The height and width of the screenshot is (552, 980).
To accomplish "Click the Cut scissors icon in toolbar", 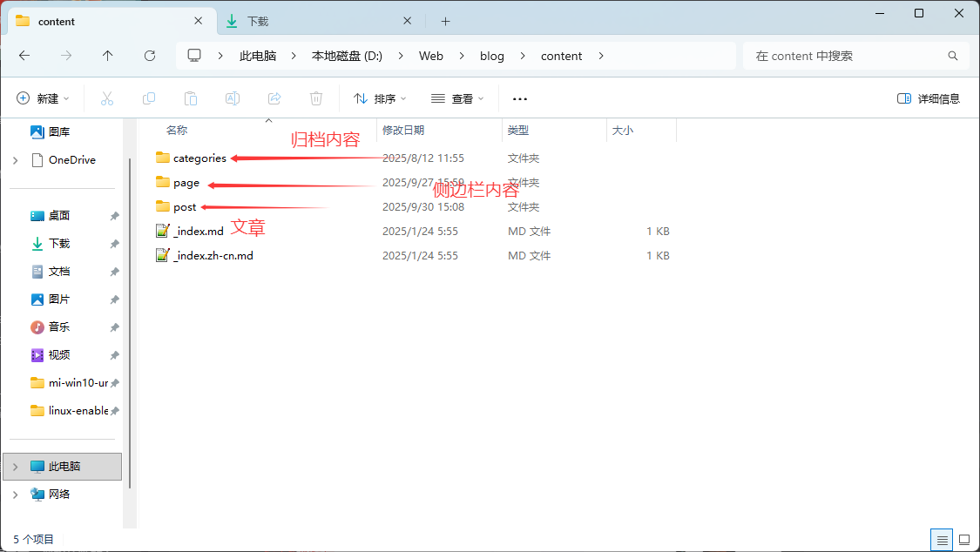I will [x=107, y=98].
